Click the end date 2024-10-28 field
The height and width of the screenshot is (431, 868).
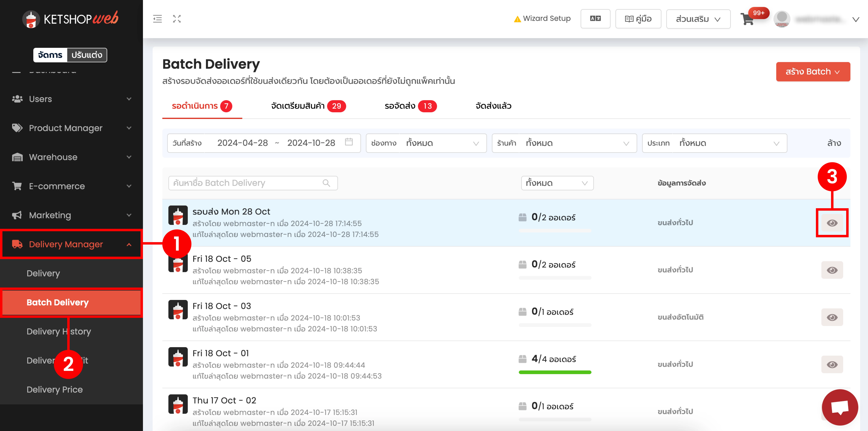coord(311,143)
